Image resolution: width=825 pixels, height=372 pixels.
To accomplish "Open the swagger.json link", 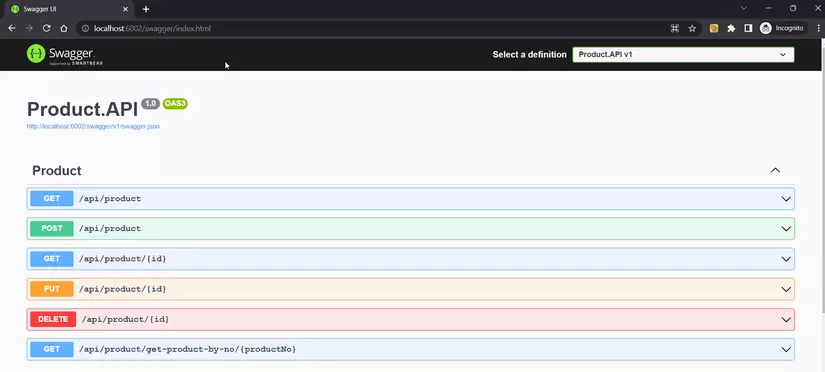I will pos(93,126).
